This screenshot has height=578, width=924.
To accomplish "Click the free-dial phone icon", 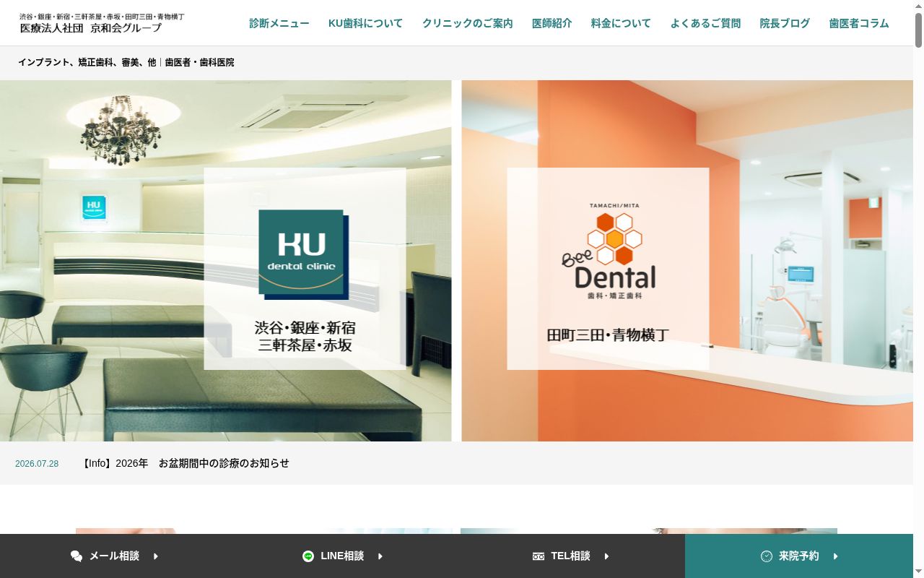I will 539,556.
